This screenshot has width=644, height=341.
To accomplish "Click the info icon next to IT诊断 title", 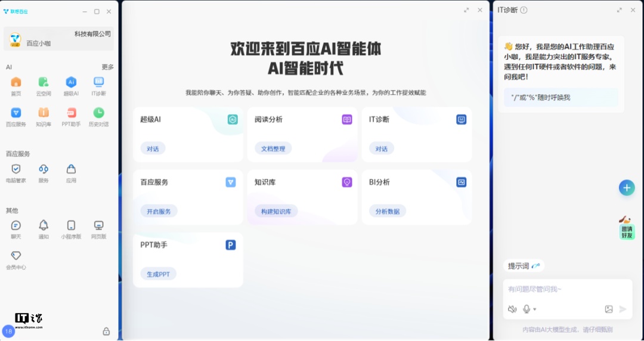I will [x=524, y=10].
